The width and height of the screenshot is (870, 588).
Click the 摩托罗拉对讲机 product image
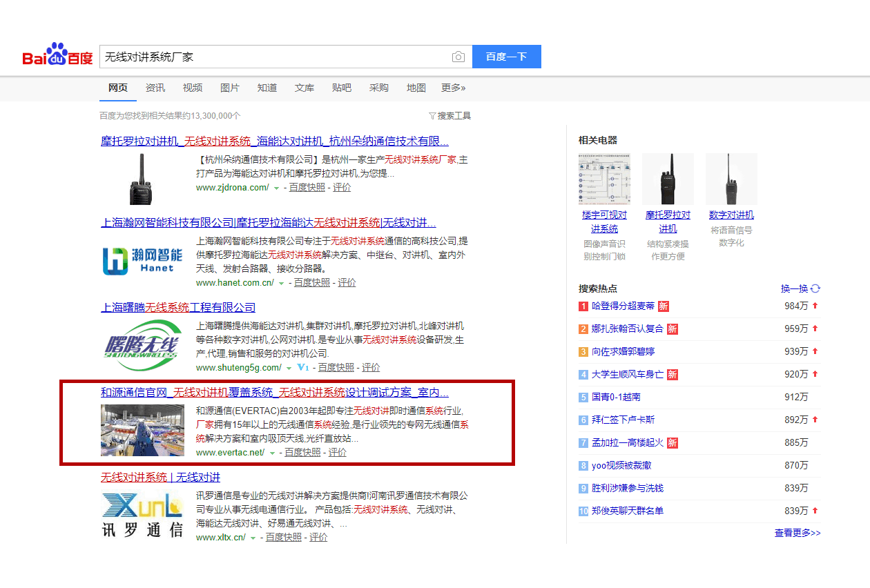pos(668,179)
